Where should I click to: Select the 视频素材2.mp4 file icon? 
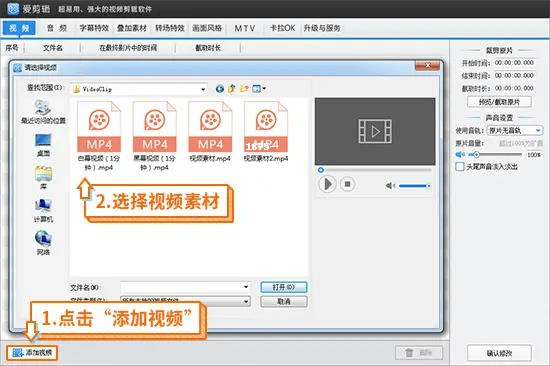click(x=266, y=127)
